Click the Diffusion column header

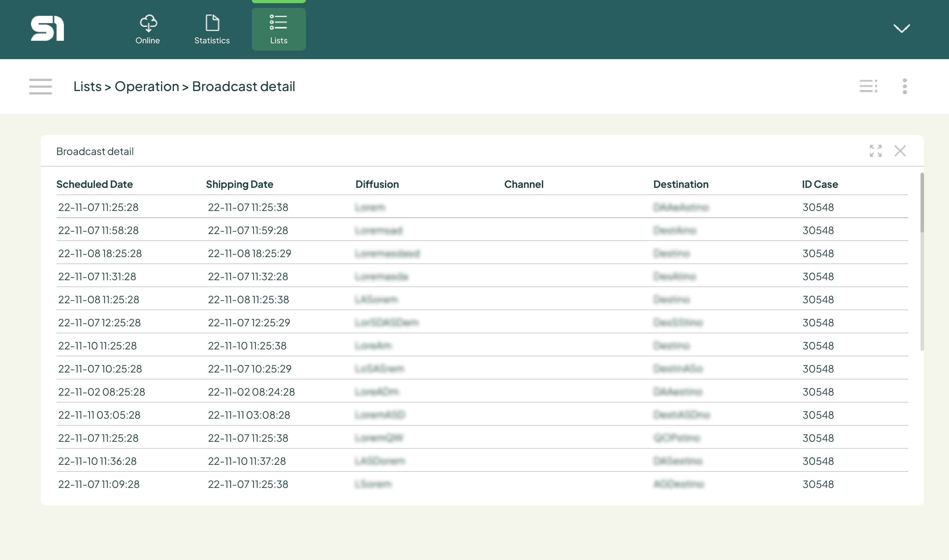[377, 184]
